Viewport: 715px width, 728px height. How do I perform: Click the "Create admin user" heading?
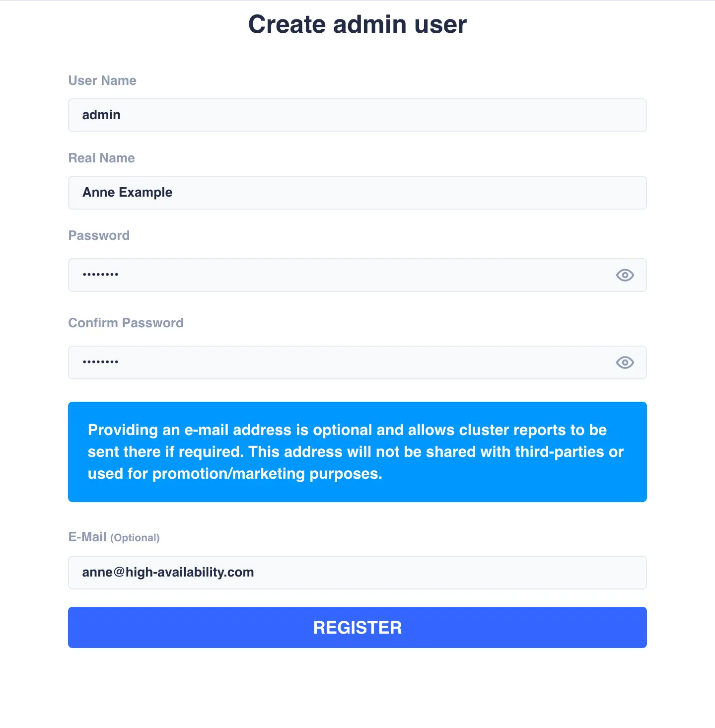pos(357,24)
